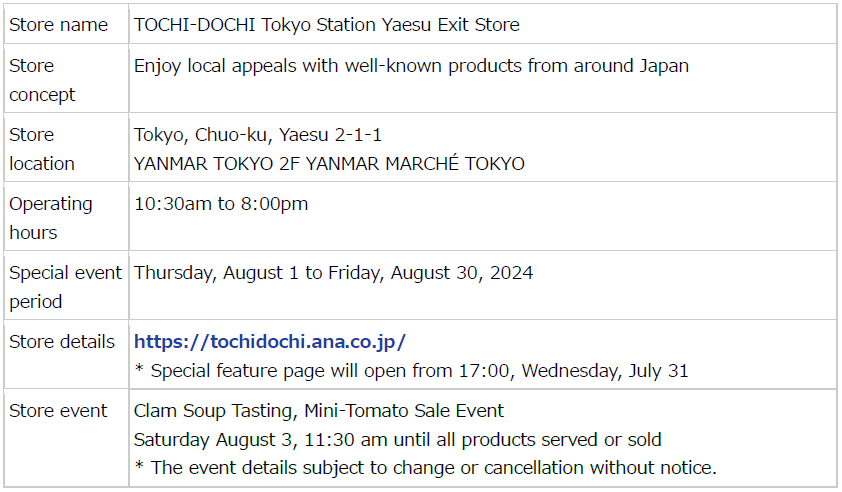Screen dimensions: 842x492
Task: Click the 'Enjoy local appeals' concept text
Action: (411, 66)
